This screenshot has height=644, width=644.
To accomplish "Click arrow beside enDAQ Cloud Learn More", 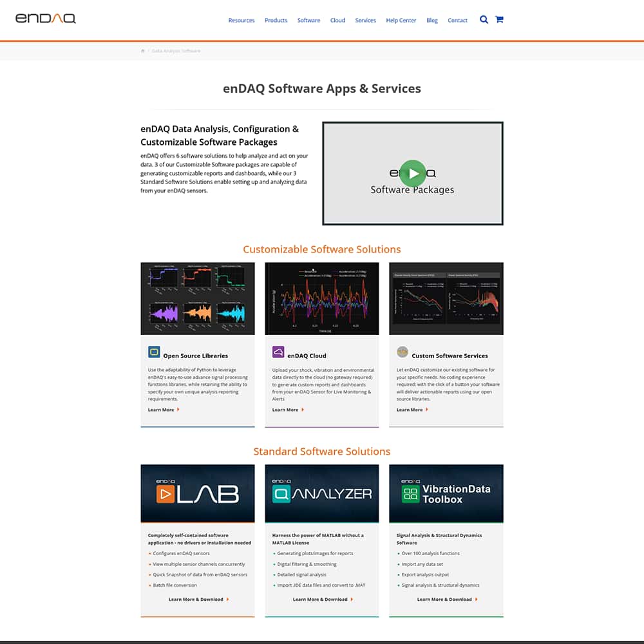I will pyautogui.click(x=303, y=410).
